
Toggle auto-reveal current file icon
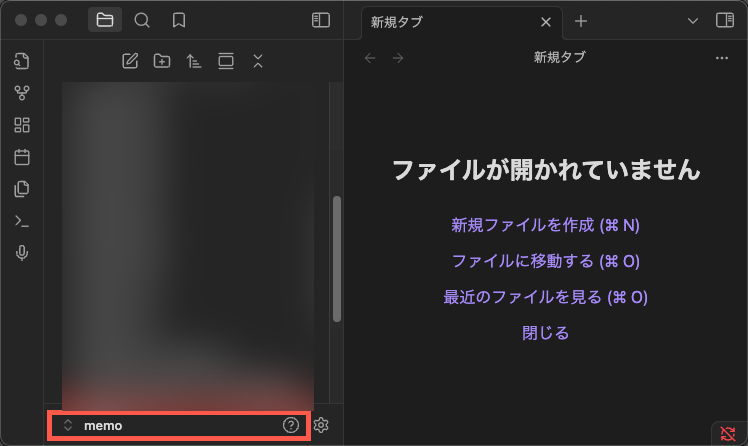tap(226, 61)
